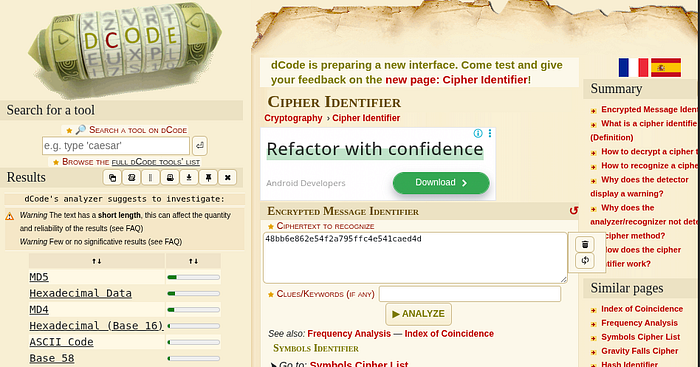Switch site to Spanish via the flag
This screenshot has width=700, height=367.
click(666, 67)
